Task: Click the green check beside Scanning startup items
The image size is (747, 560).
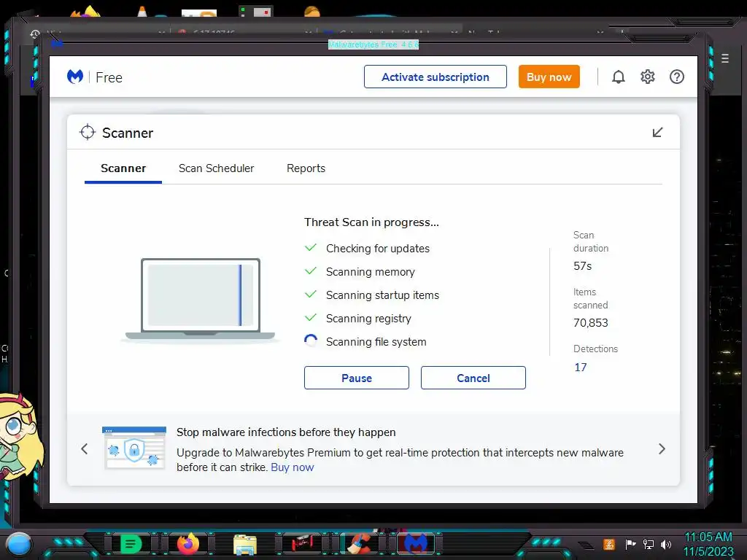Action: [x=311, y=295]
